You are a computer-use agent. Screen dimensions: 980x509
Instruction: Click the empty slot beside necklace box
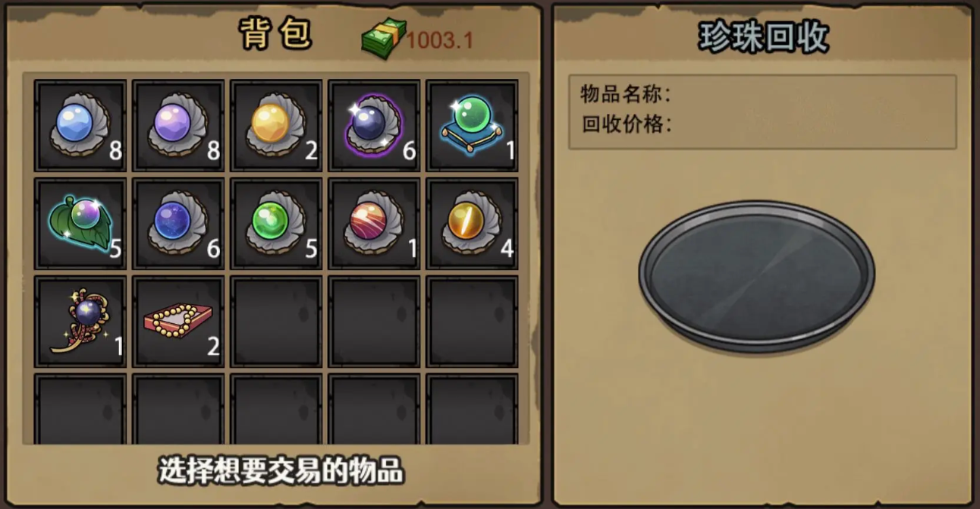click(276, 322)
